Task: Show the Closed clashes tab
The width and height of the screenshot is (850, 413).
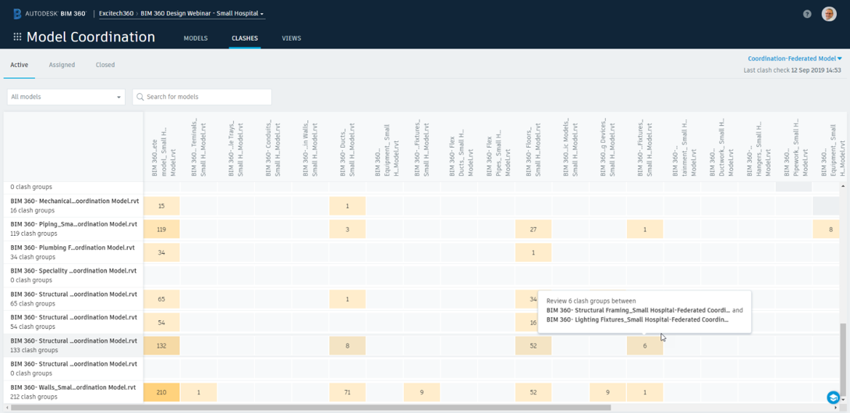Action: 105,65
